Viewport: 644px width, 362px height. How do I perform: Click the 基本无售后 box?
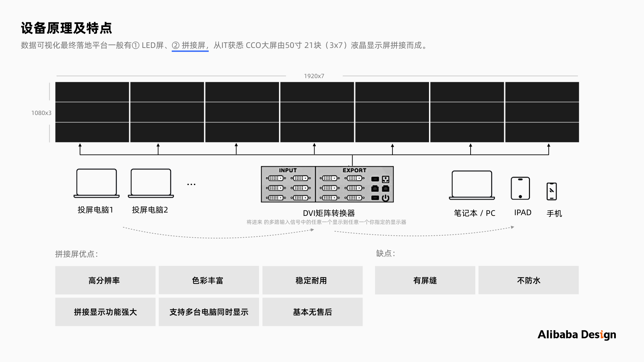[x=312, y=312]
